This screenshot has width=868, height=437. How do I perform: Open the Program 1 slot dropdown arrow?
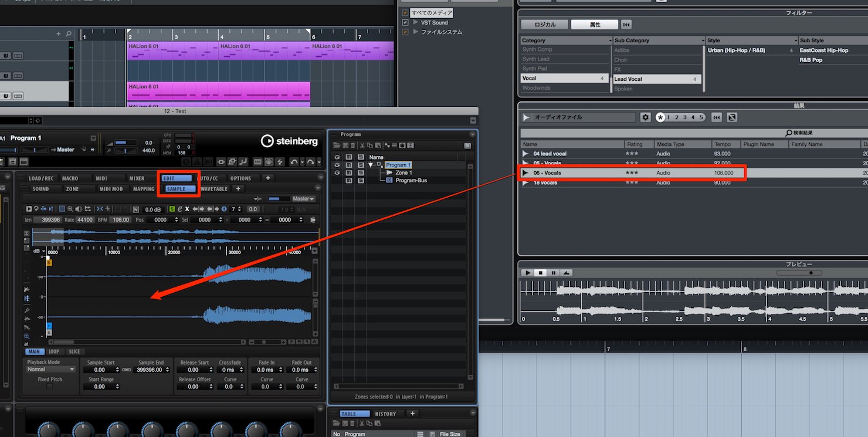pyautogui.click(x=93, y=138)
